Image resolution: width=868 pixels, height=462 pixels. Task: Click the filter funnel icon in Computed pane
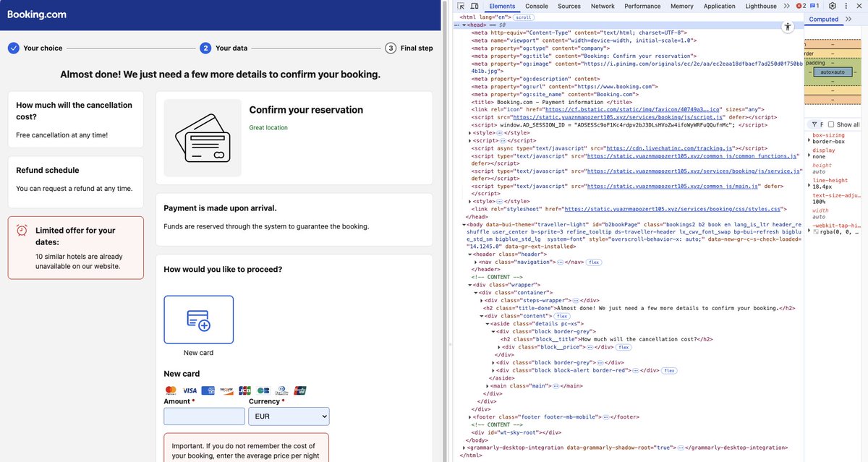tap(814, 124)
